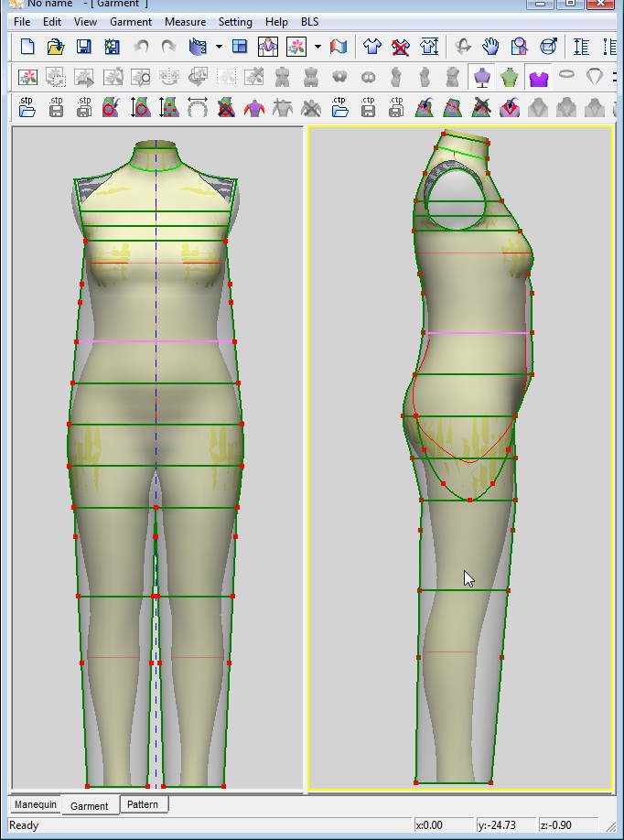Click the first save .stp disk icon
Viewport: 624px width, 840px height.
click(x=55, y=107)
